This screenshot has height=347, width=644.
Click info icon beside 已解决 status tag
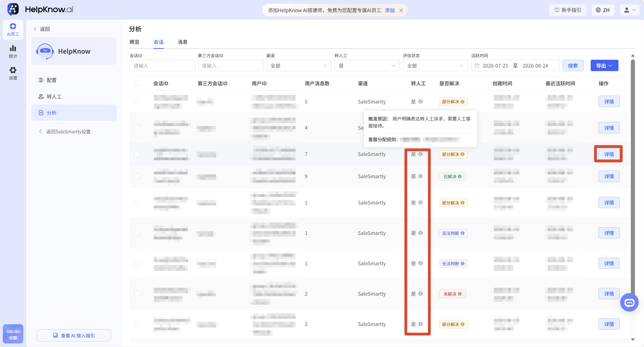[x=460, y=176]
